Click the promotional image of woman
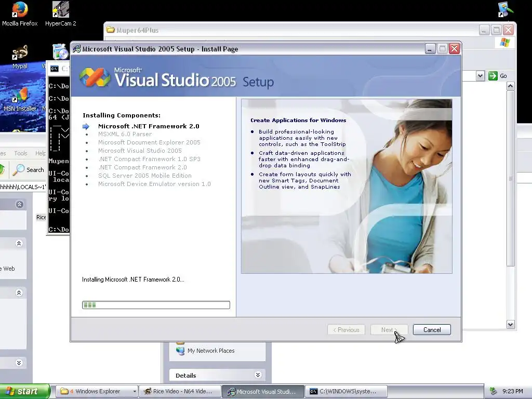 tap(347, 187)
